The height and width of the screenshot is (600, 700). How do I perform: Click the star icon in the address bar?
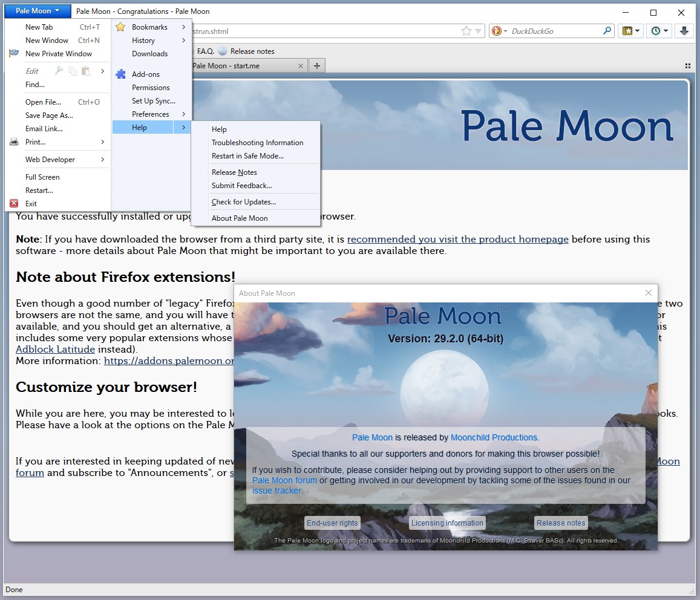tap(466, 30)
